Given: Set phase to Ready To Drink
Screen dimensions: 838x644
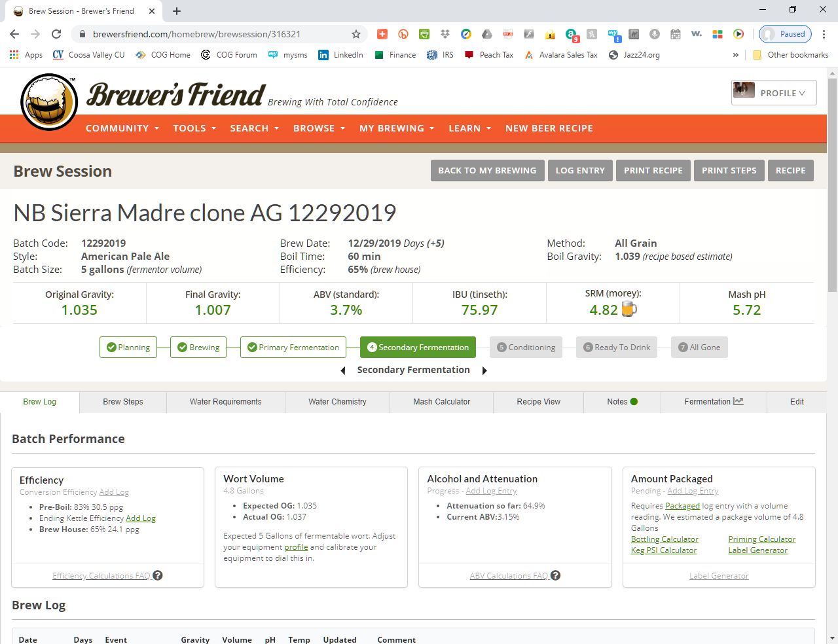Looking at the screenshot, I should coord(617,348).
